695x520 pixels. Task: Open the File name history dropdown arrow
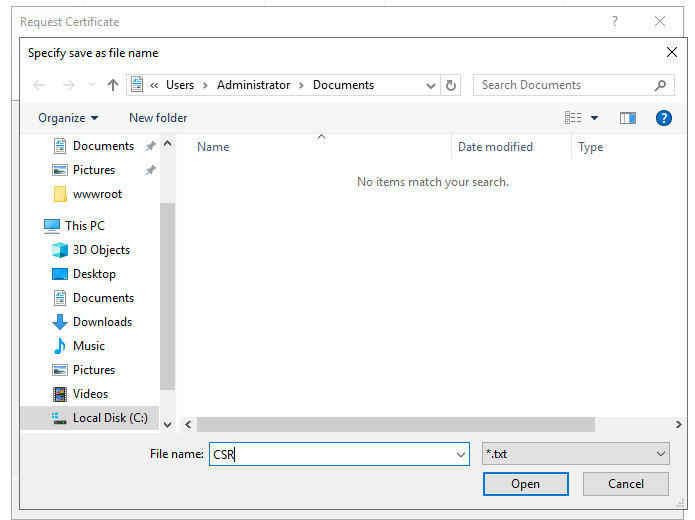(460, 454)
